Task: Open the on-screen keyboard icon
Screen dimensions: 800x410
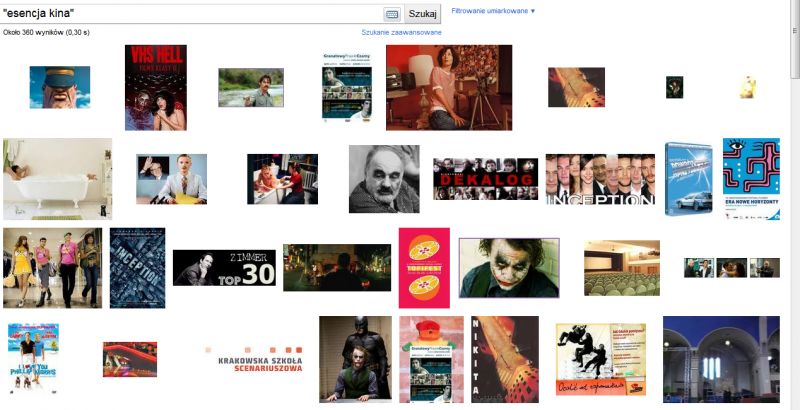Action: (392, 14)
